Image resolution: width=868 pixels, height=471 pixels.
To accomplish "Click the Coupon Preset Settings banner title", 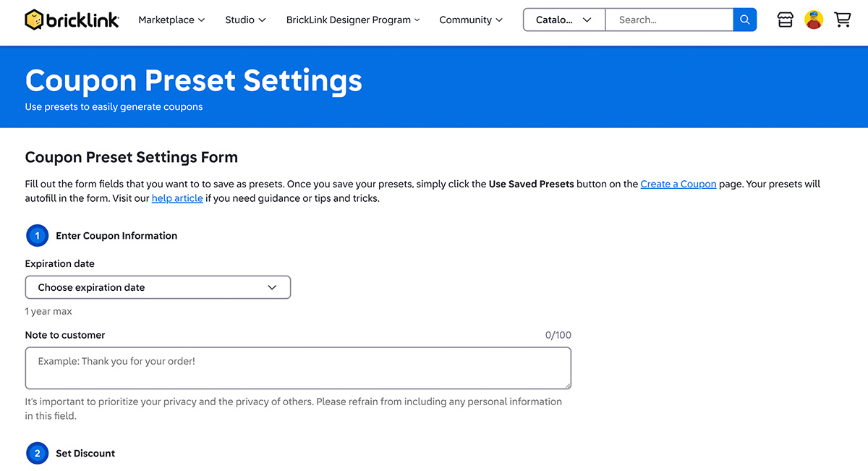I will (x=194, y=80).
